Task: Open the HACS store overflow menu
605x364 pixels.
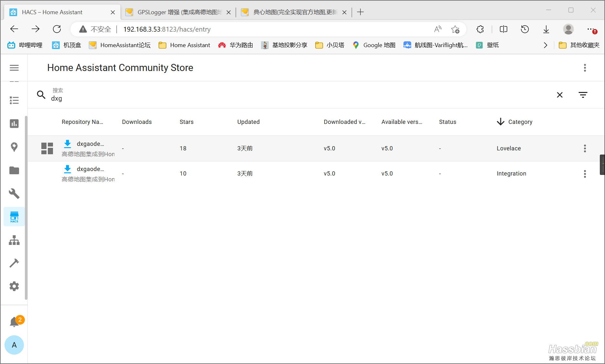Action: click(x=585, y=68)
